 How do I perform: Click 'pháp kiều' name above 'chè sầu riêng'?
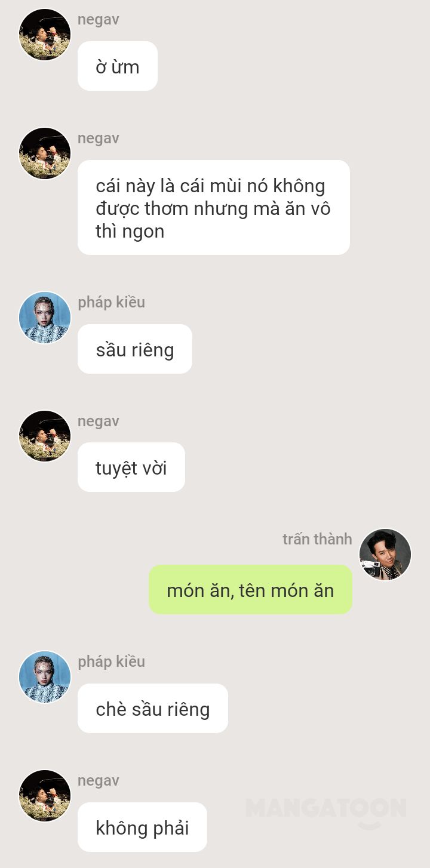112,662
